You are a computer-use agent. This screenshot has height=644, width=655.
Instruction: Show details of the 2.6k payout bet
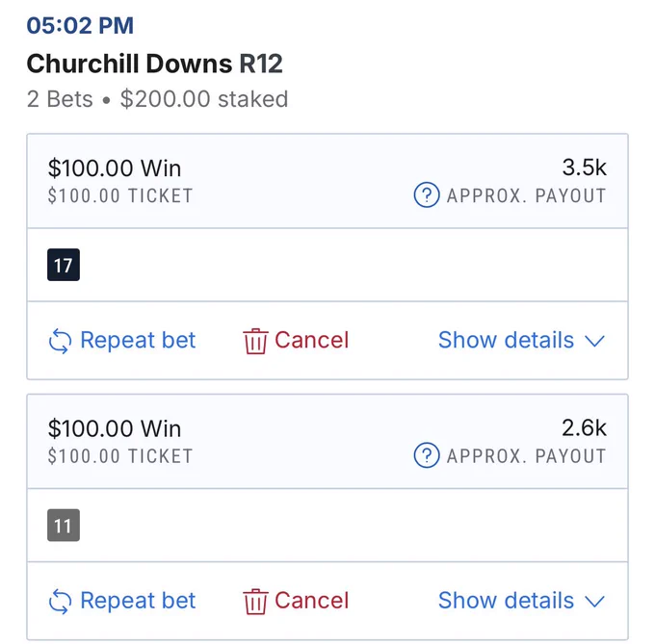[521, 600]
